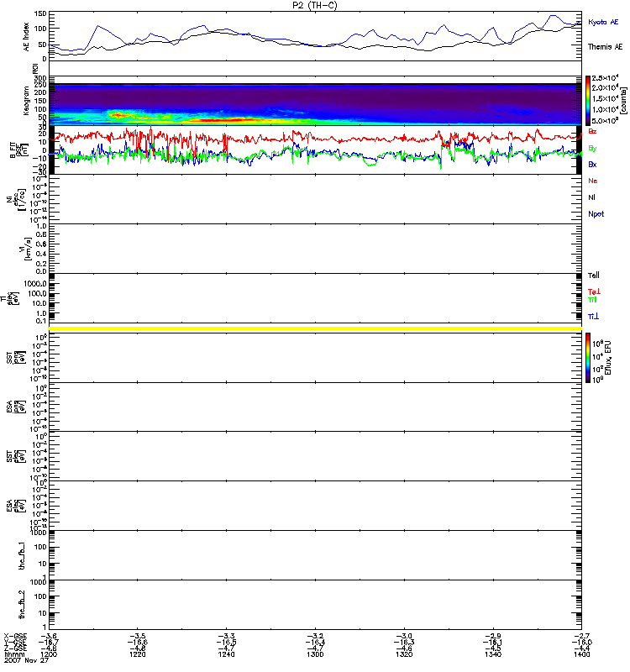Click the B_FIT magnetic field plot panel
This screenshot has height=672, width=630.
[x=315, y=150]
